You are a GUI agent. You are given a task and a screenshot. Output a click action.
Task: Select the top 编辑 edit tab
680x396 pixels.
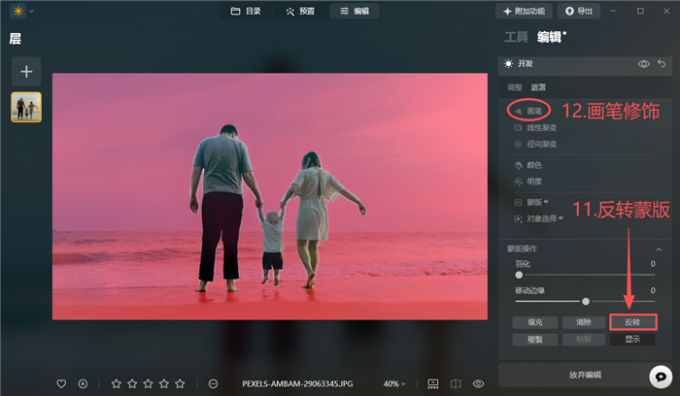(x=354, y=11)
